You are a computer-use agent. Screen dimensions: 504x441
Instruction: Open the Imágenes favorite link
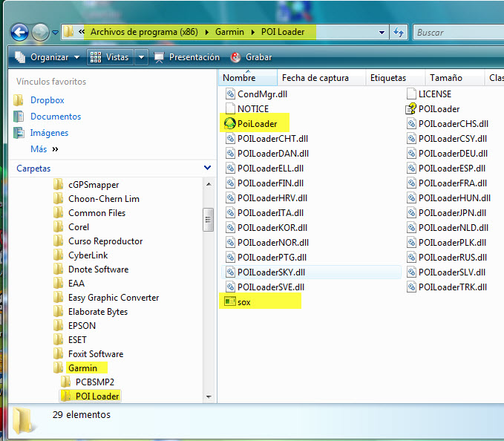49,133
